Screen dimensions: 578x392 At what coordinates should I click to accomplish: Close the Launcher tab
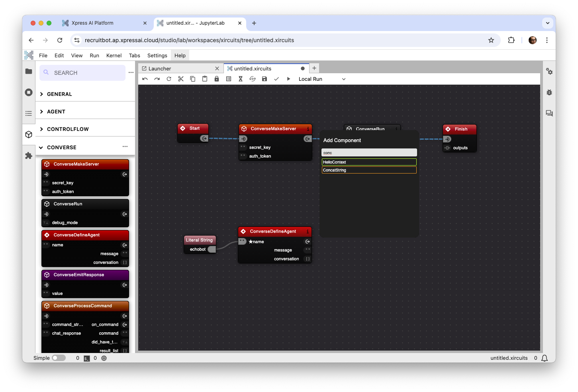pos(217,68)
